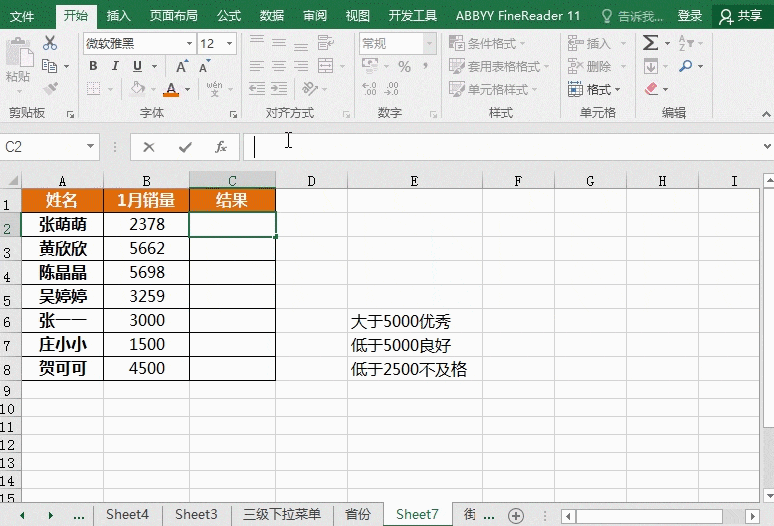Apply the Comma style icon
Screen dimensions: 774x526
(425, 66)
